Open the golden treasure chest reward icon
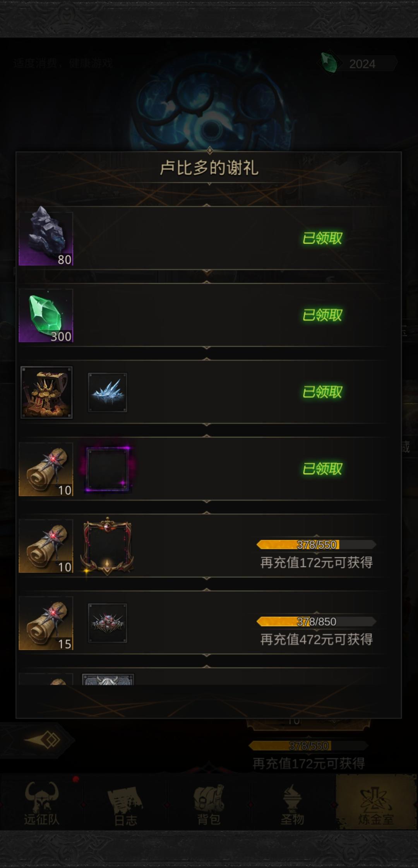 pos(46,392)
